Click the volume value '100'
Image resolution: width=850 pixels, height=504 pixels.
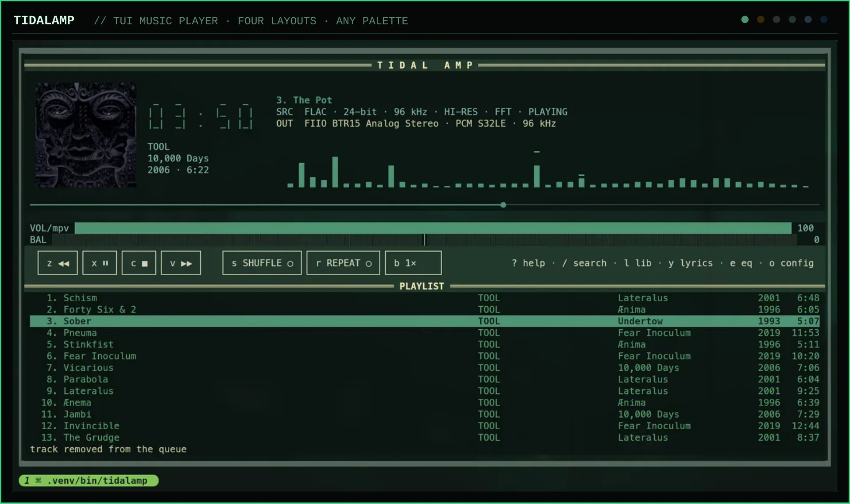tap(805, 228)
